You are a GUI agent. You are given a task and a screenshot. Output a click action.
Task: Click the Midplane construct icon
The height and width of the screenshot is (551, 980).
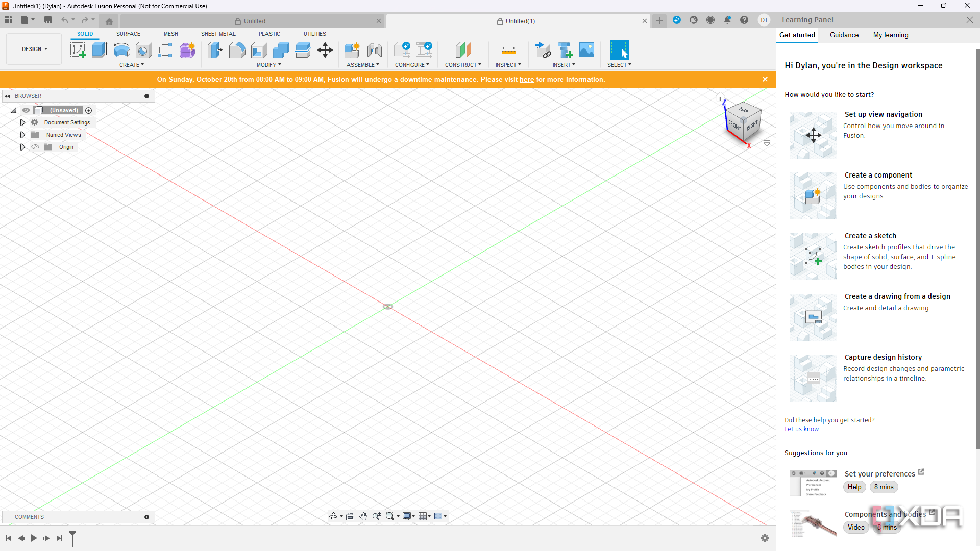pos(463,50)
